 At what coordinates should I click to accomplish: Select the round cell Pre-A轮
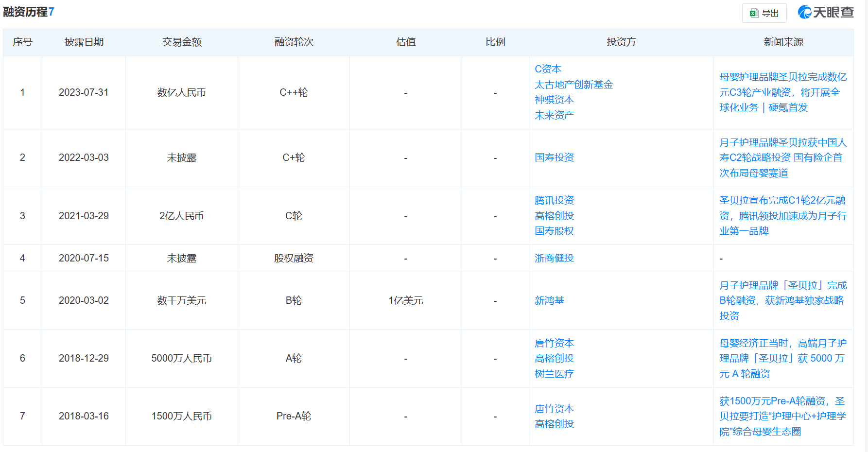point(294,416)
